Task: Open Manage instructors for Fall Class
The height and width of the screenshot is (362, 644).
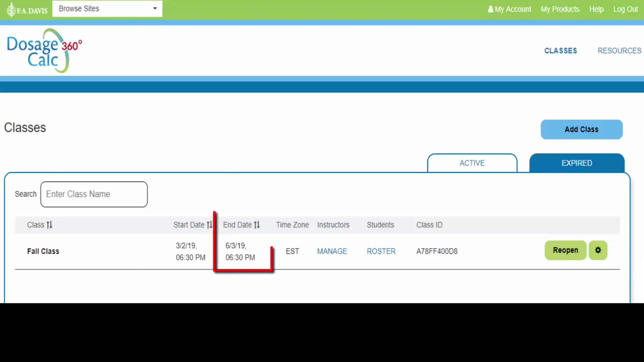Action: [x=332, y=251]
